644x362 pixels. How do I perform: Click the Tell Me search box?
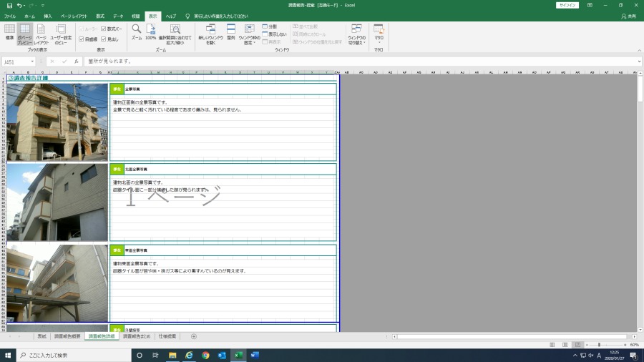[221, 16]
